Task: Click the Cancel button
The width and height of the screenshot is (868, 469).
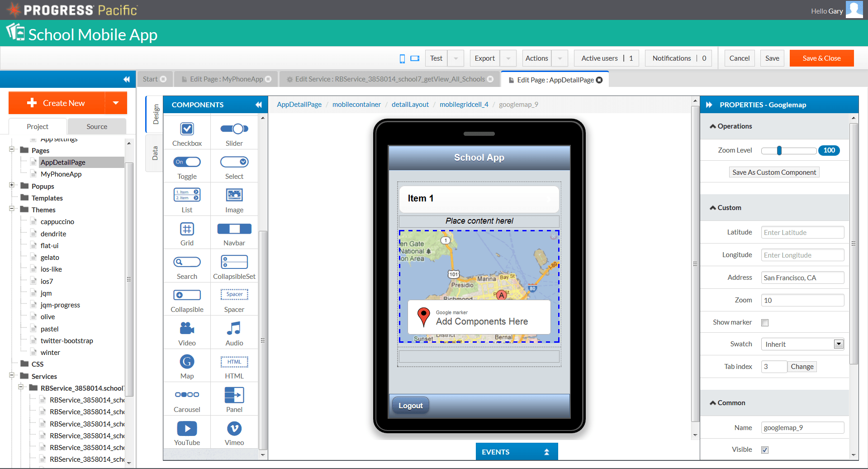Action: click(x=740, y=58)
